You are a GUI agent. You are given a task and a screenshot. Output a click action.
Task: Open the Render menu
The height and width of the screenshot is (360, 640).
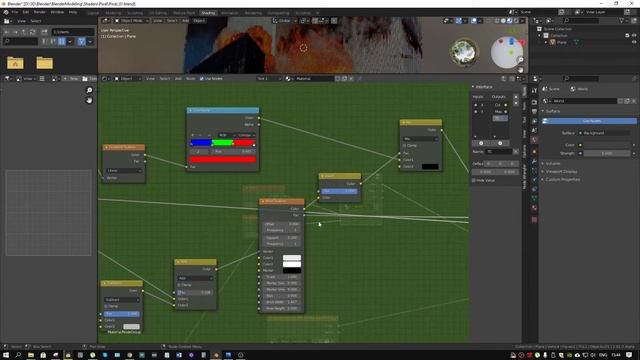click(x=39, y=12)
